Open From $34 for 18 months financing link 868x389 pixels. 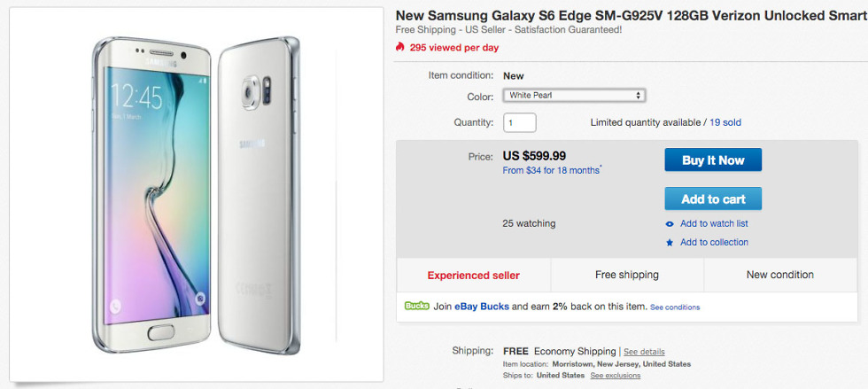click(550, 170)
